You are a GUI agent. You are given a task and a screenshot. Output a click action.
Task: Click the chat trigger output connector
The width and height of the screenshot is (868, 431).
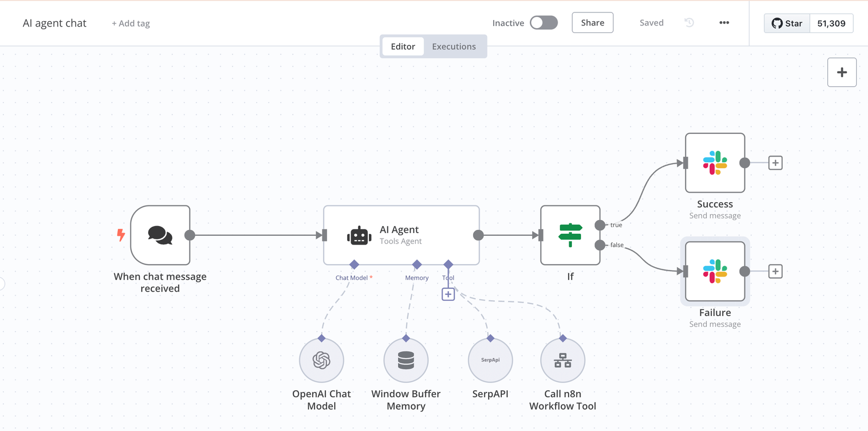tap(190, 235)
